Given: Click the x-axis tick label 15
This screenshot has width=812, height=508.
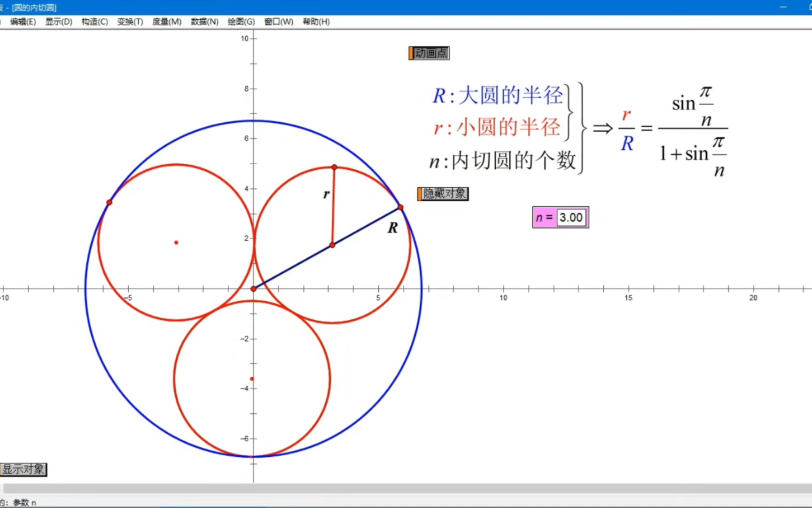Looking at the screenshot, I should (x=628, y=298).
